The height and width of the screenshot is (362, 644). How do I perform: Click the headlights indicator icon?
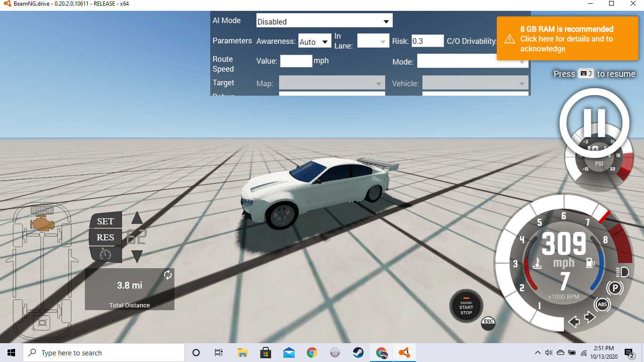622,271
